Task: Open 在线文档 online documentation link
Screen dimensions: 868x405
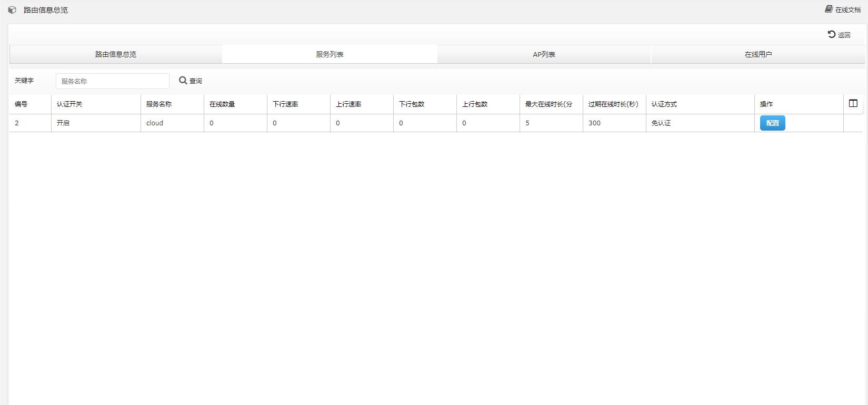Action: [843, 9]
